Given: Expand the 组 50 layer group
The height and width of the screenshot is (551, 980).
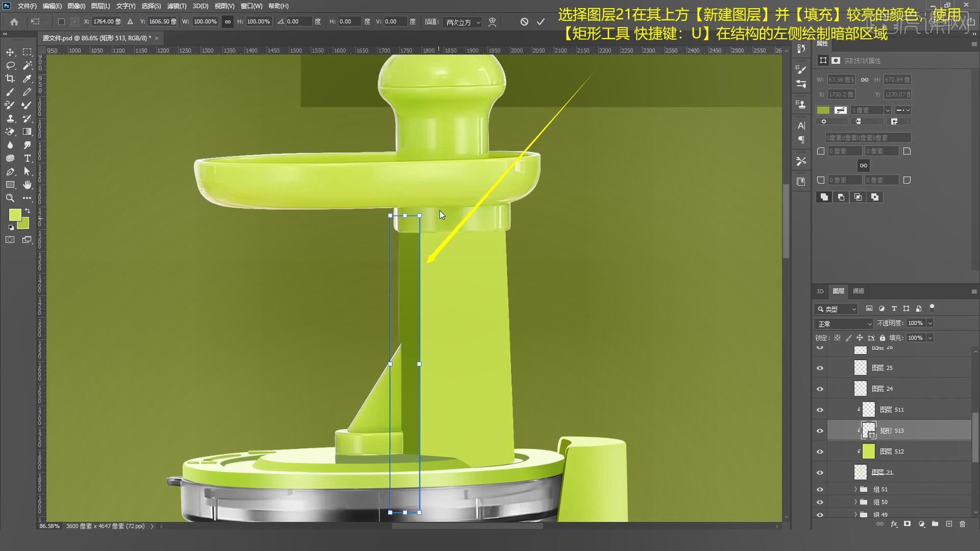Looking at the screenshot, I should click(855, 502).
